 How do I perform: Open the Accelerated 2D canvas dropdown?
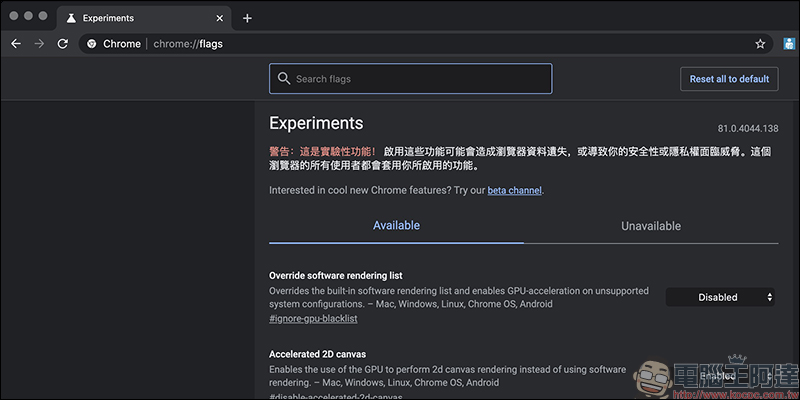721,376
